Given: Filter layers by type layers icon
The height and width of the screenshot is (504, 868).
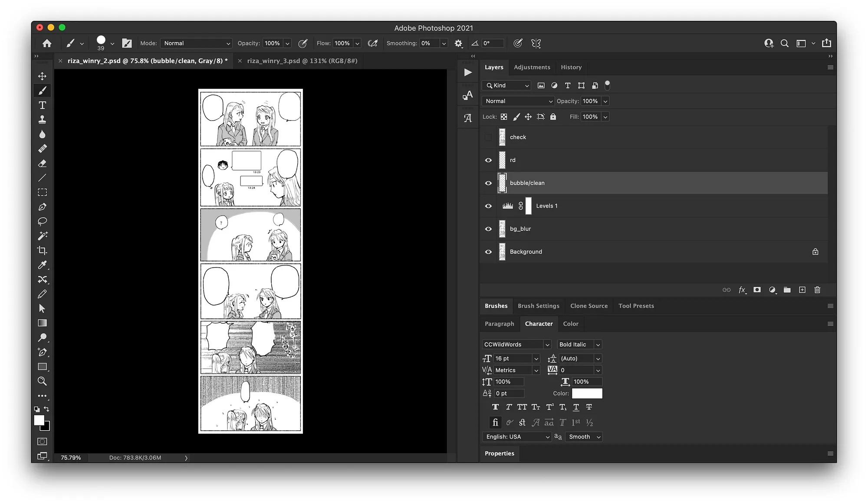Looking at the screenshot, I should pos(568,85).
